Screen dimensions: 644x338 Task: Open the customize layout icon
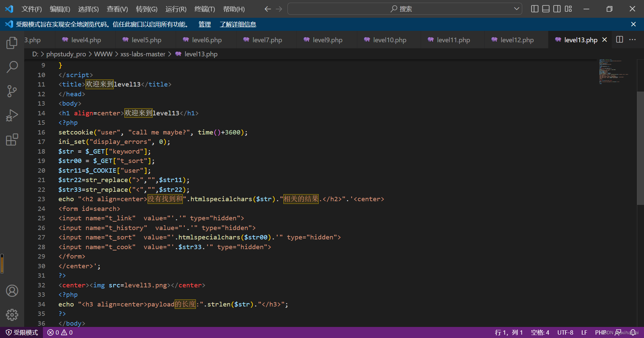click(x=568, y=9)
